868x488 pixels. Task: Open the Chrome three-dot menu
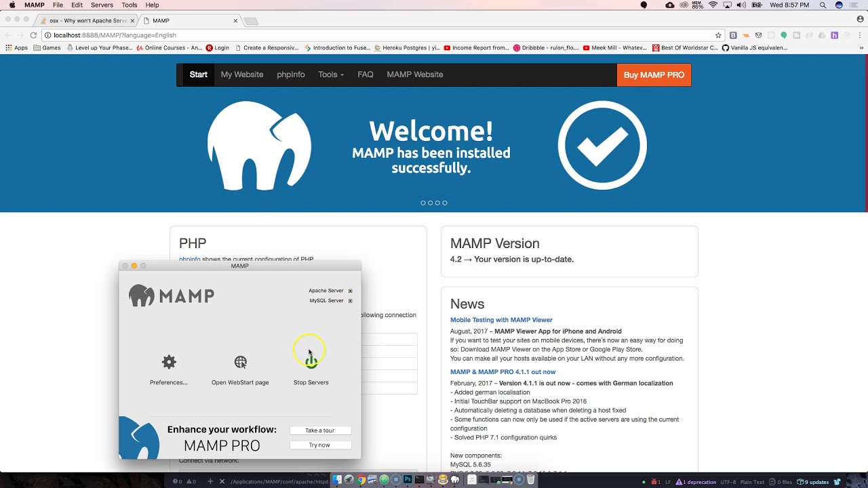[x=860, y=35]
